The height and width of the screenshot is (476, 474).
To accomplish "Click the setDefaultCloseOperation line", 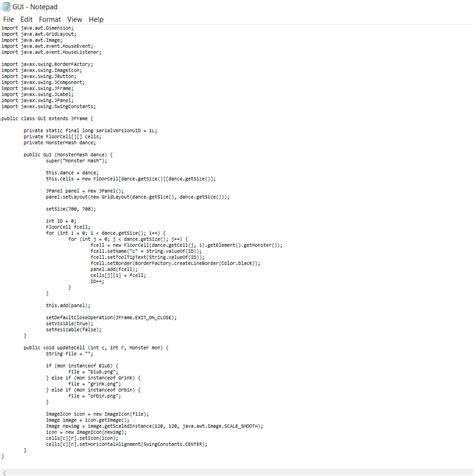I will click(x=111, y=317).
